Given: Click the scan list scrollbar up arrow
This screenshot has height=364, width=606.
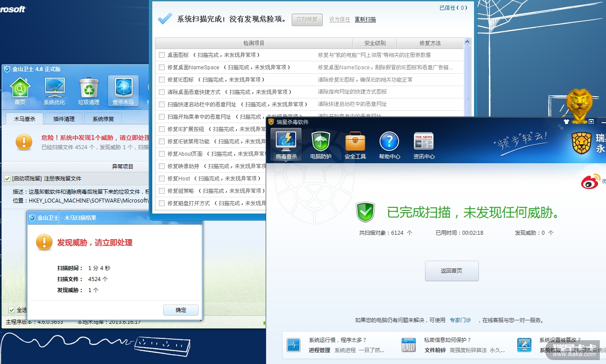Looking at the screenshot, I should pos(467,42).
